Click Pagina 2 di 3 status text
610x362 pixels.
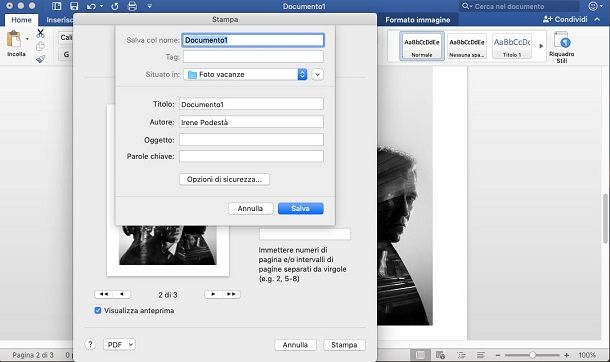33,355
